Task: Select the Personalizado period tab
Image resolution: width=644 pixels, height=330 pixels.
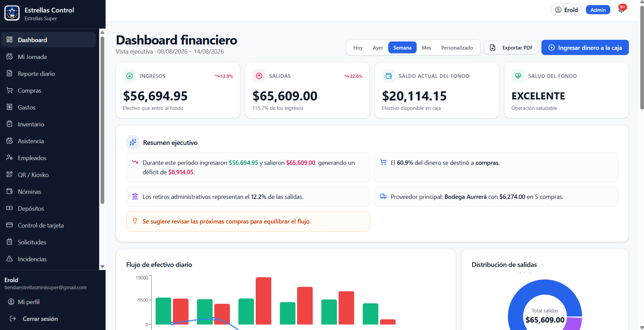Action: pyautogui.click(x=457, y=48)
